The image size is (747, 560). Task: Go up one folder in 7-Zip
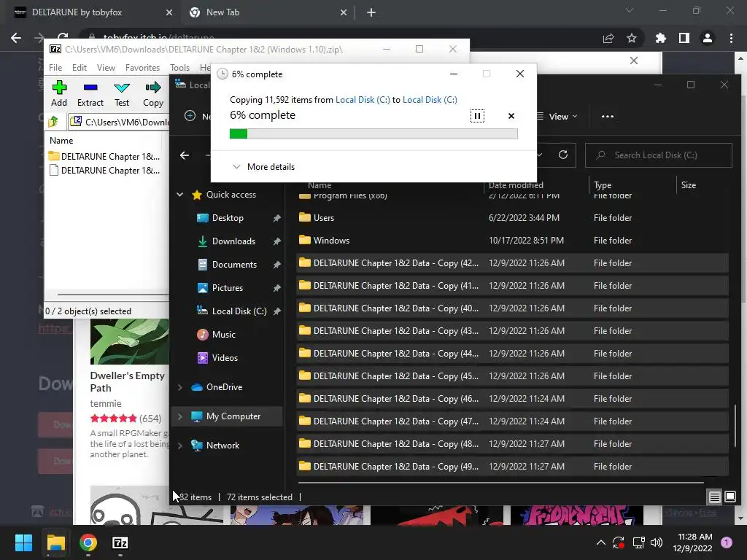[x=53, y=122]
